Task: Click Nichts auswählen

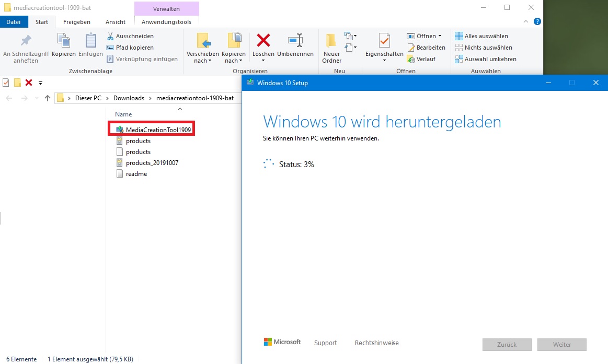Action: (x=484, y=48)
